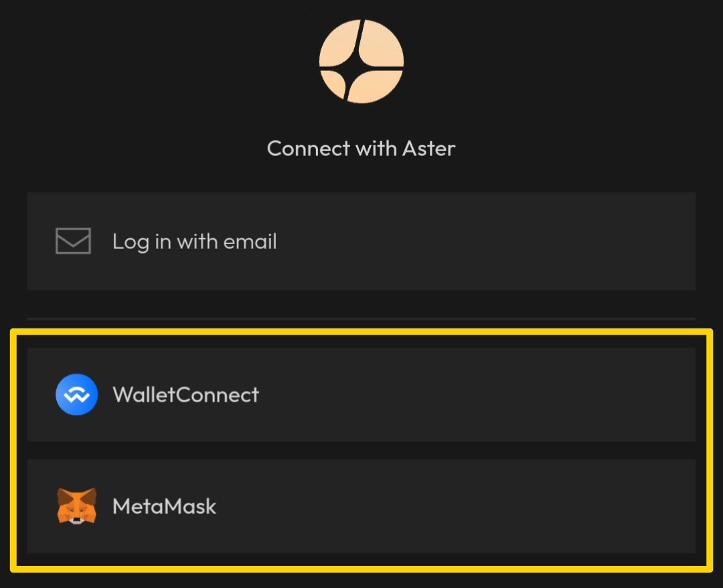Click the divider line below the email option
This screenshot has width=723, height=588.
click(x=361, y=318)
